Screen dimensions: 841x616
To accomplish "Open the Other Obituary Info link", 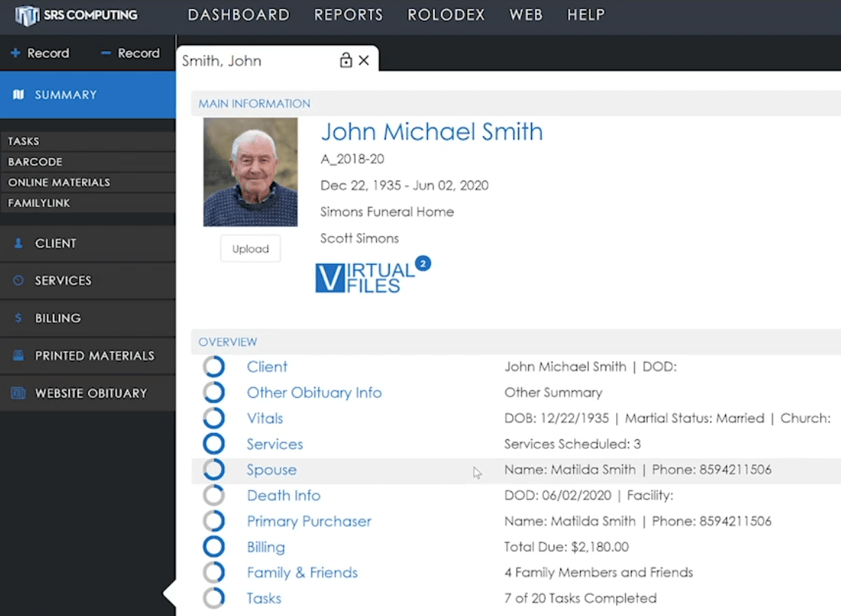I will [x=314, y=393].
